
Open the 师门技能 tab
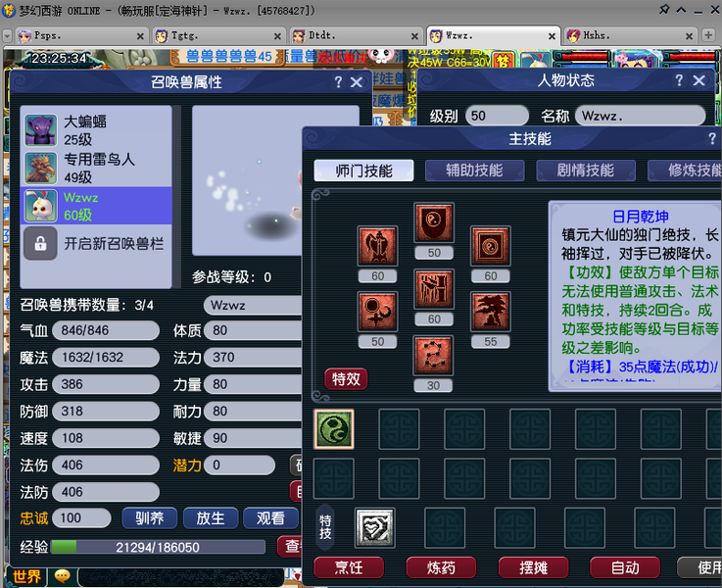click(x=363, y=171)
